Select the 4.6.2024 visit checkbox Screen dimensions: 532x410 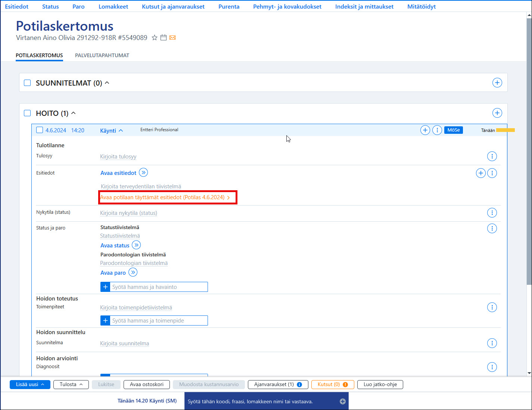point(40,130)
